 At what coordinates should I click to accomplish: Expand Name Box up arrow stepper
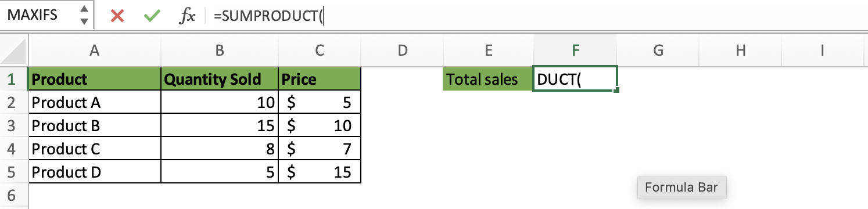[84, 10]
